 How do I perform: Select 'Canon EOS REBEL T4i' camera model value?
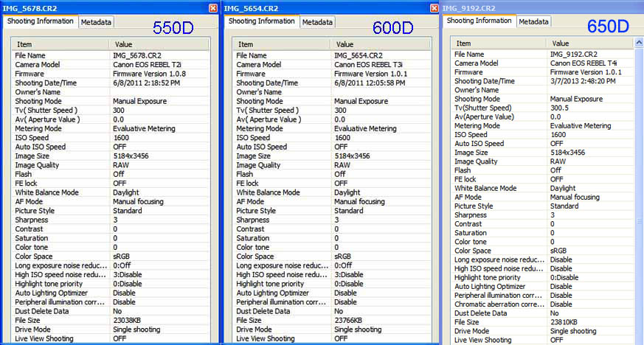pyautogui.click(x=584, y=63)
